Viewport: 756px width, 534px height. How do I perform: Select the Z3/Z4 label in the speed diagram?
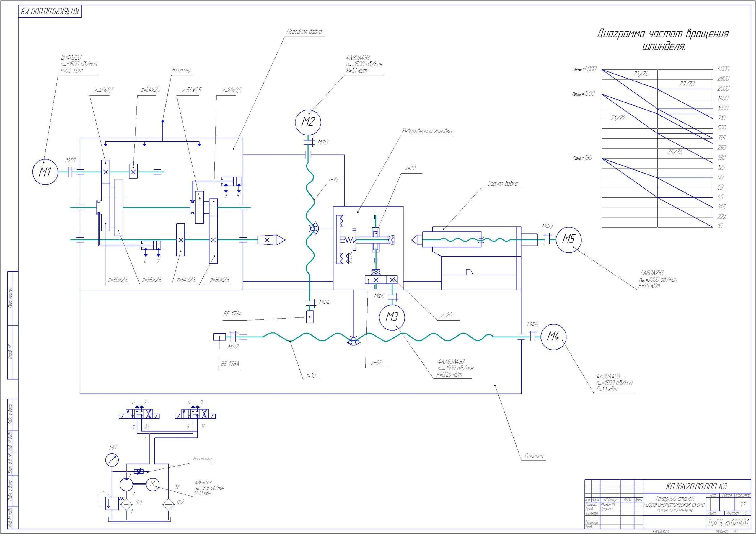pyautogui.click(x=641, y=74)
